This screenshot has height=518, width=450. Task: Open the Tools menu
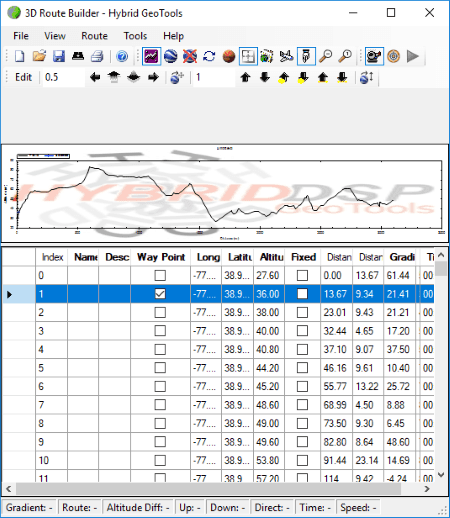(135, 36)
